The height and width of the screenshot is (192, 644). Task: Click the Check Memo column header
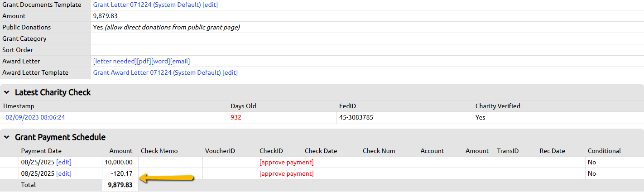point(159,151)
